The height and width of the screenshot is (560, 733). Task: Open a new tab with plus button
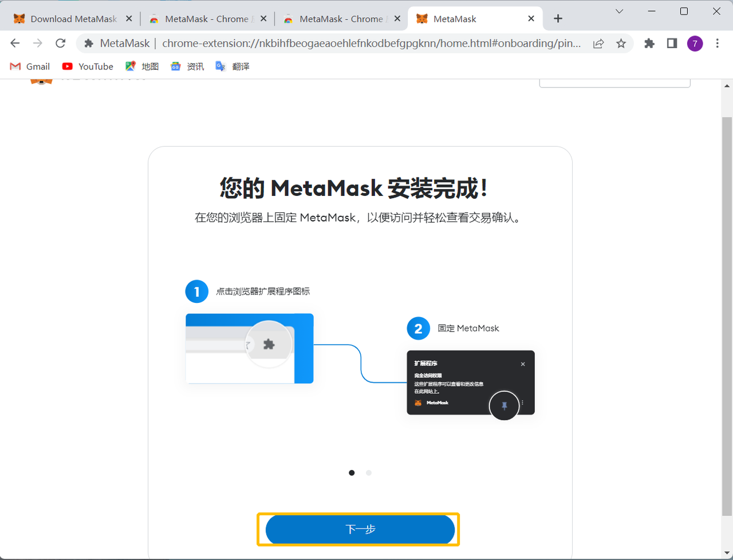click(x=558, y=19)
